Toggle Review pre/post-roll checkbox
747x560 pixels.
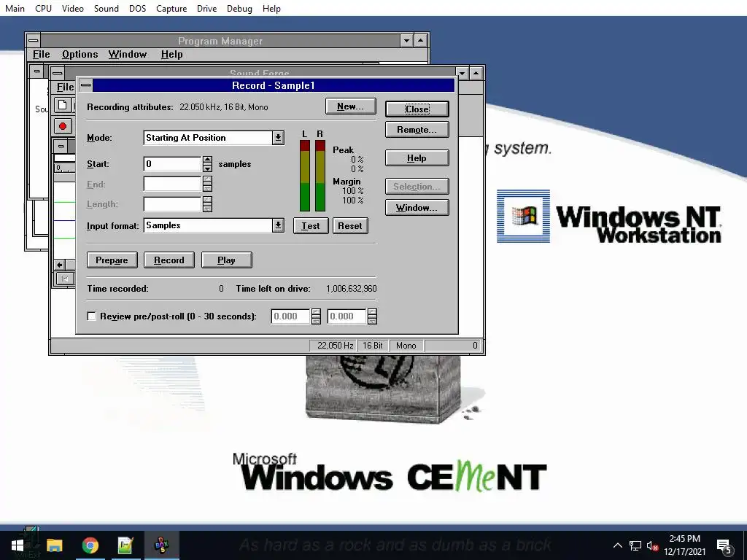pos(91,316)
